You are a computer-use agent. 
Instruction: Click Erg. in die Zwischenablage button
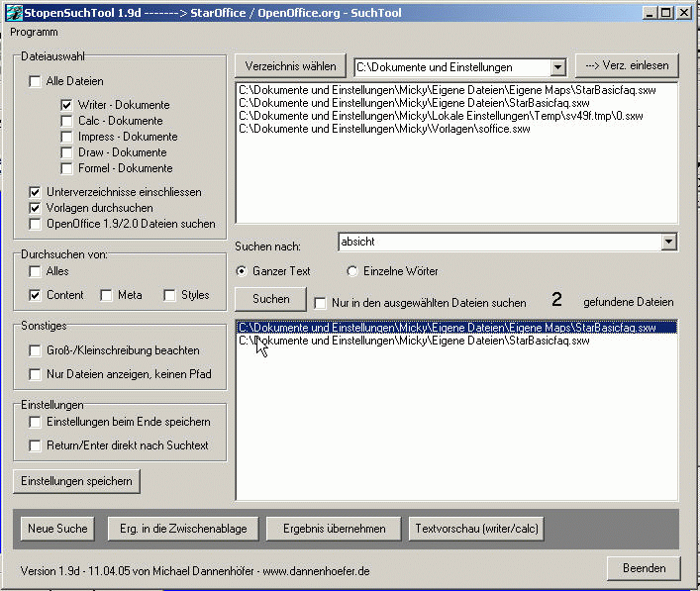click(183, 529)
